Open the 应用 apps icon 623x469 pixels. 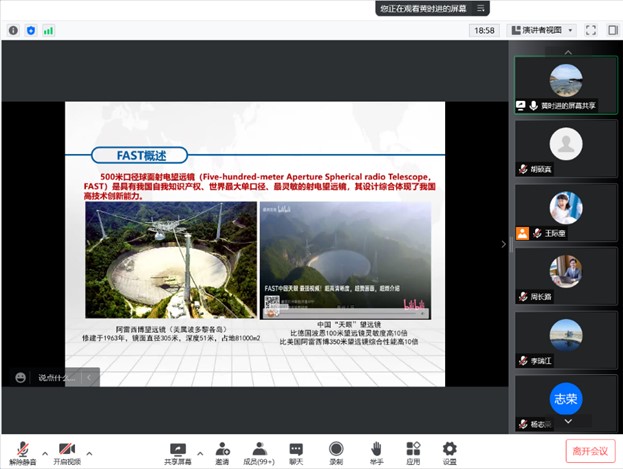(x=413, y=451)
